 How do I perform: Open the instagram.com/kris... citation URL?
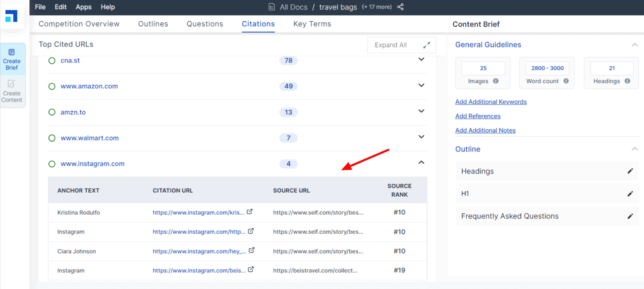[x=198, y=212]
